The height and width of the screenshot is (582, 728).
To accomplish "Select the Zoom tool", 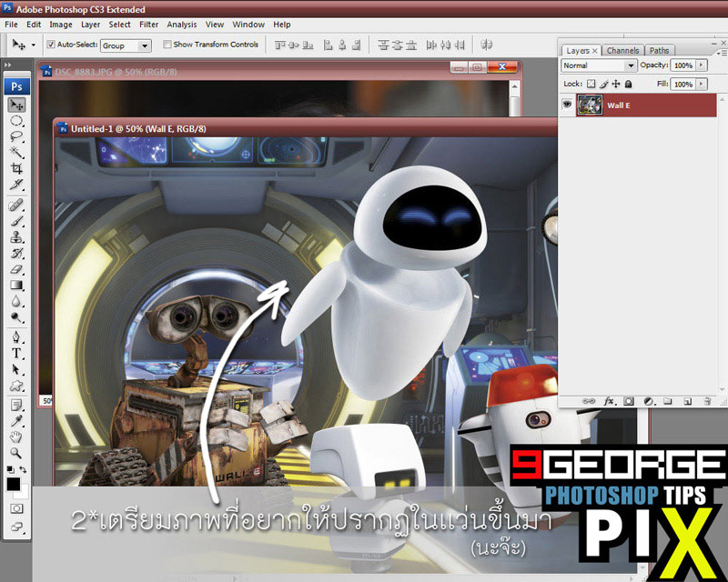I will pyautogui.click(x=16, y=453).
